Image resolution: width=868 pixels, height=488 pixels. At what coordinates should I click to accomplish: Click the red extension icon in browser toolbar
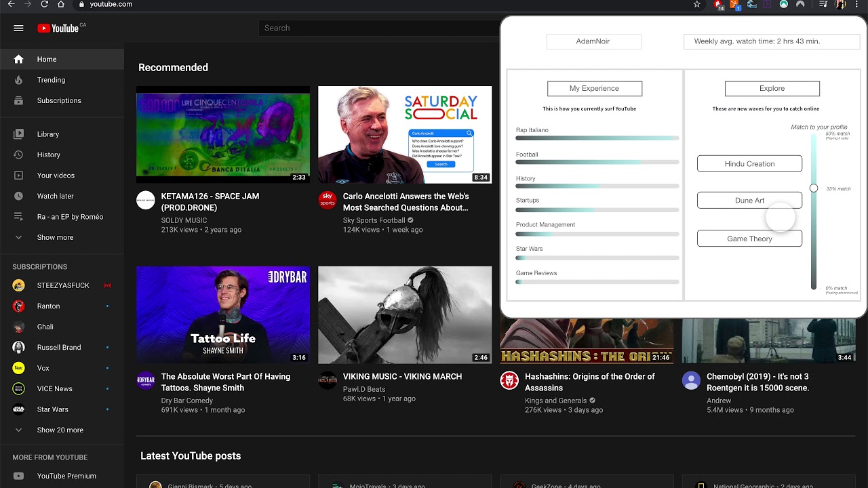point(718,4)
